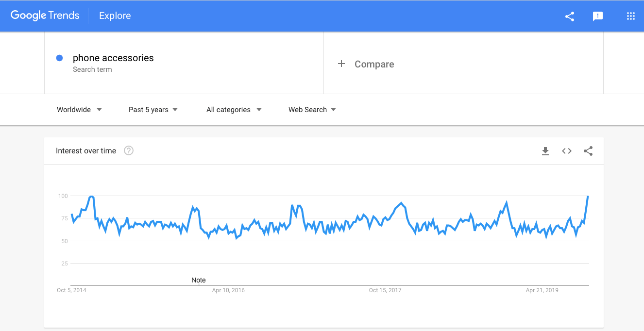Click the chart peak at far right
The width and height of the screenshot is (644, 331).
(x=588, y=197)
